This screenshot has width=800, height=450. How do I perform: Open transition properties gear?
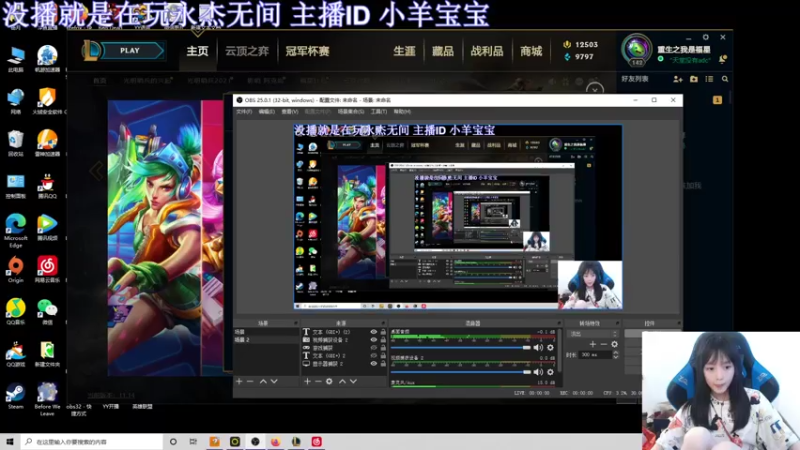(614, 344)
